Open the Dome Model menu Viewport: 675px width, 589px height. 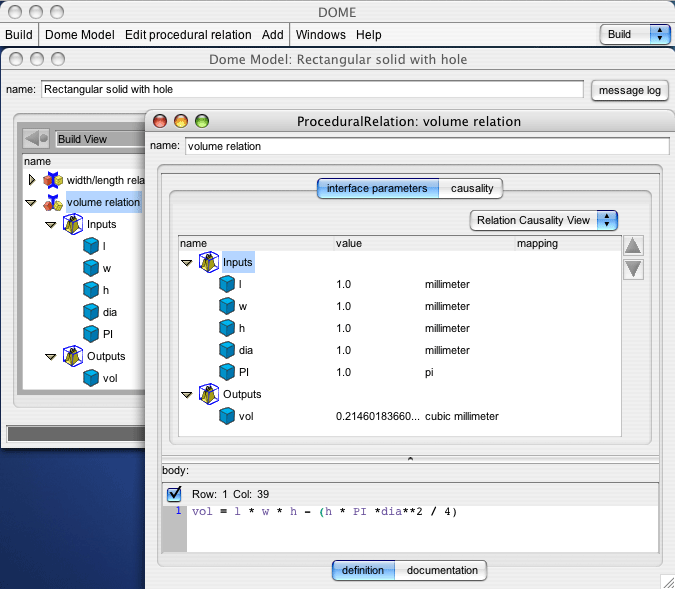click(x=80, y=34)
